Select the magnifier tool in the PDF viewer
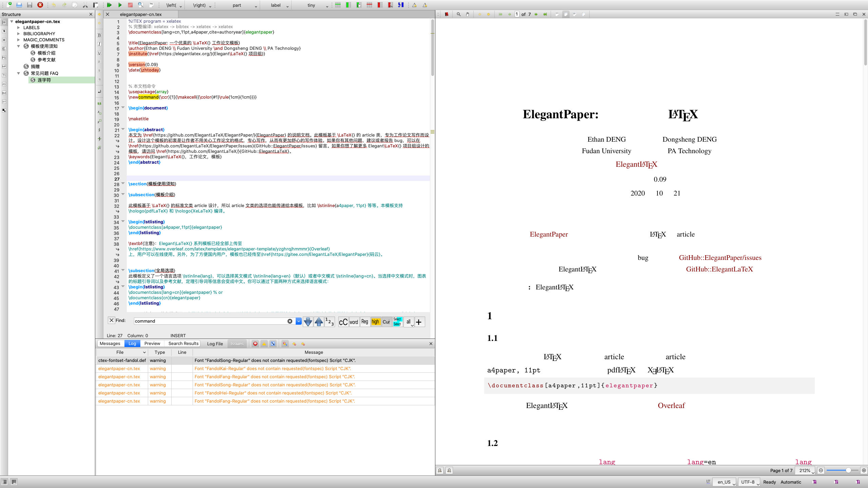 (x=458, y=14)
